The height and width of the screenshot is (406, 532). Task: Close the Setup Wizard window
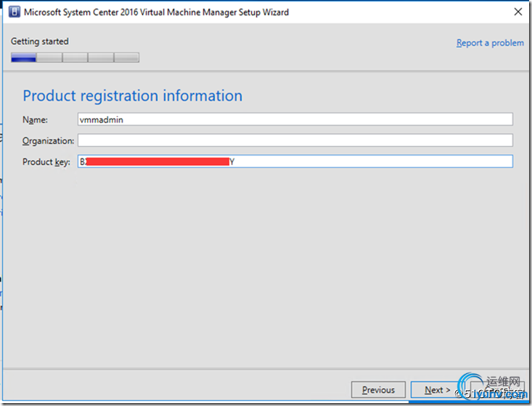[517, 12]
